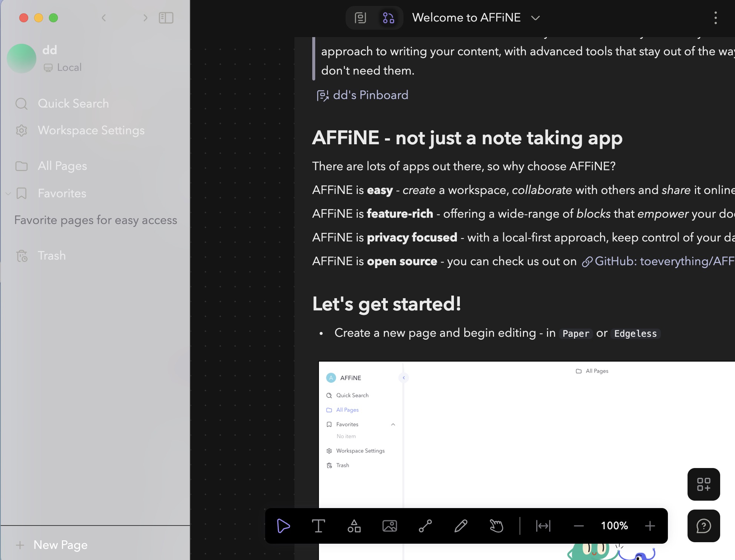
Task: Select the Connector tool
Action: click(425, 526)
